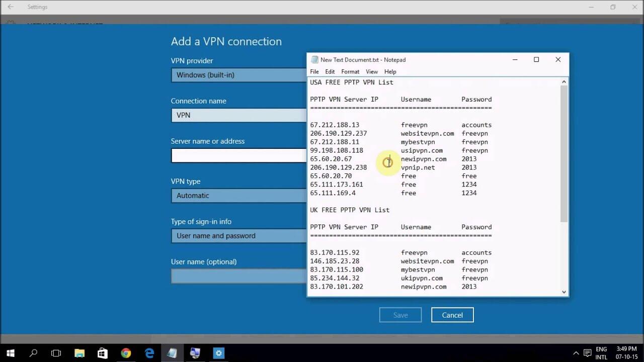Click the Settings window back arrow
The height and width of the screenshot is (362, 644).
coord(11,7)
